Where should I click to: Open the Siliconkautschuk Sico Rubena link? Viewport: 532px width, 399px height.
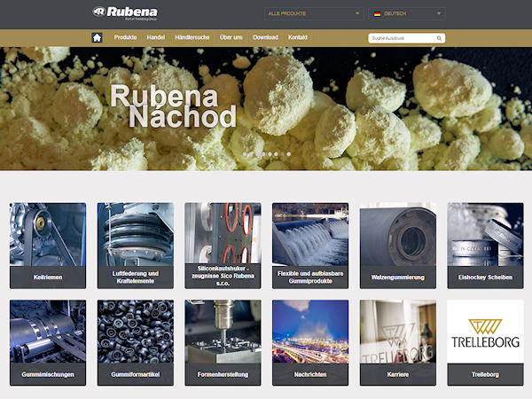click(x=223, y=276)
